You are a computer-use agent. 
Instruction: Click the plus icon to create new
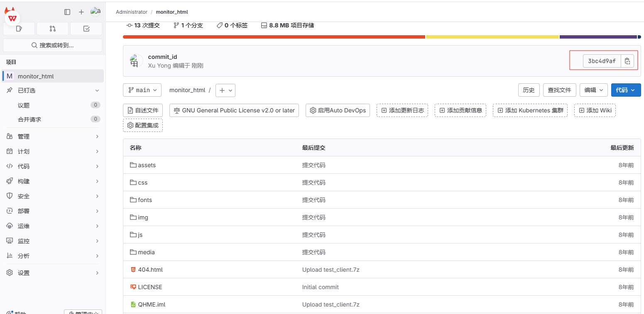(x=81, y=12)
